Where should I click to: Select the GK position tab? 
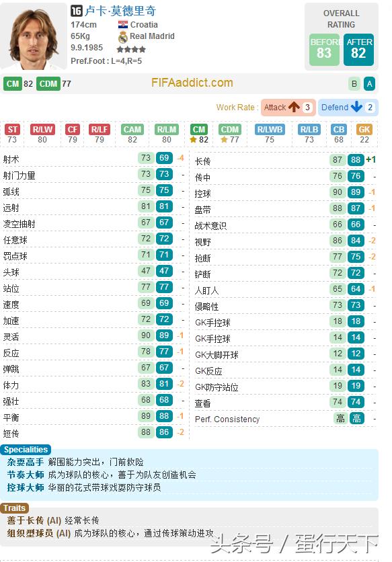pos(364,129)
